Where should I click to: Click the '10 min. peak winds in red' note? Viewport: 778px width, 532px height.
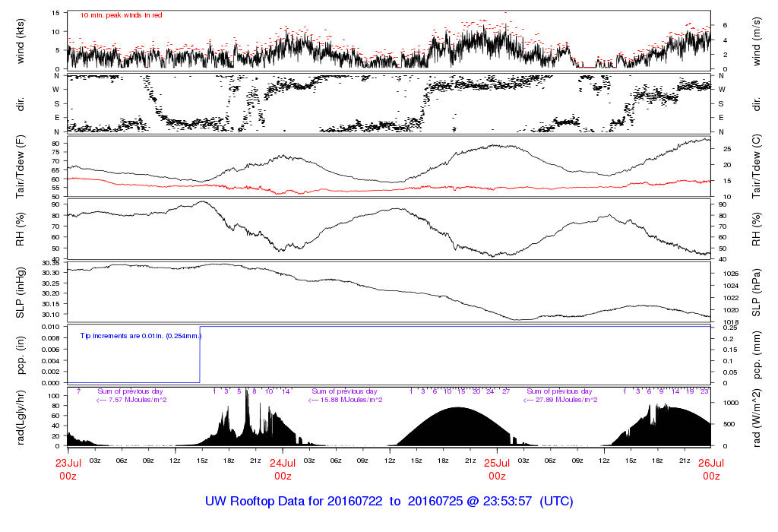(x=121, y=15)
